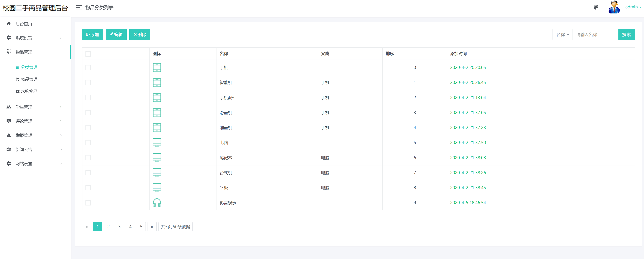Image resolution: width=644 pixels, height=259 pixels.
Task: Click the 添加 button
Action: [x=93, y=34]
